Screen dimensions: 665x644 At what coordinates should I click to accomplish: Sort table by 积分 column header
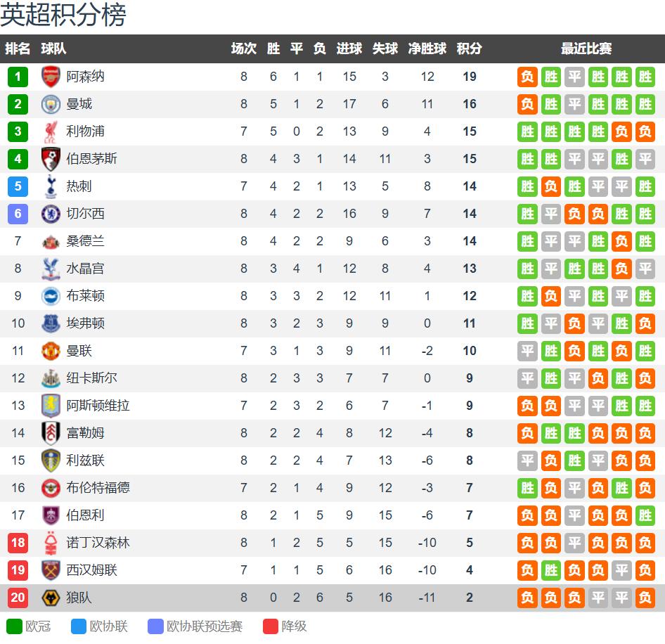click(469, 49)
